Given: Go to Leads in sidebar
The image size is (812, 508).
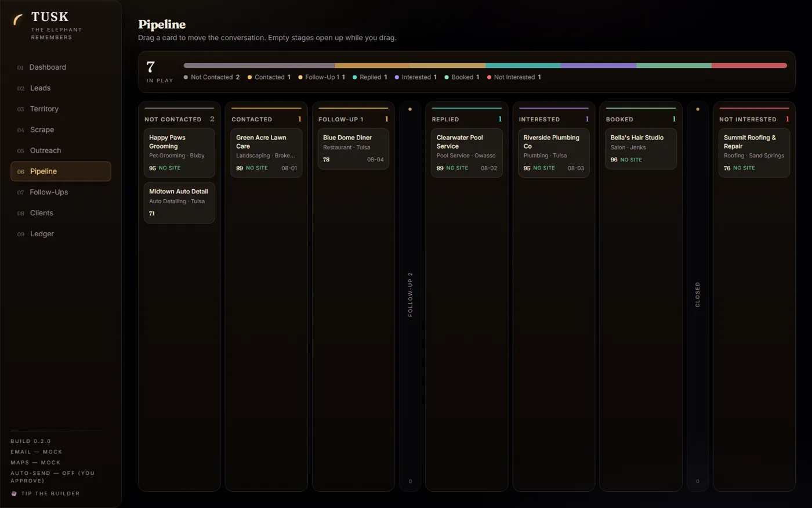Looking at the screenshot, I should 60,88.
